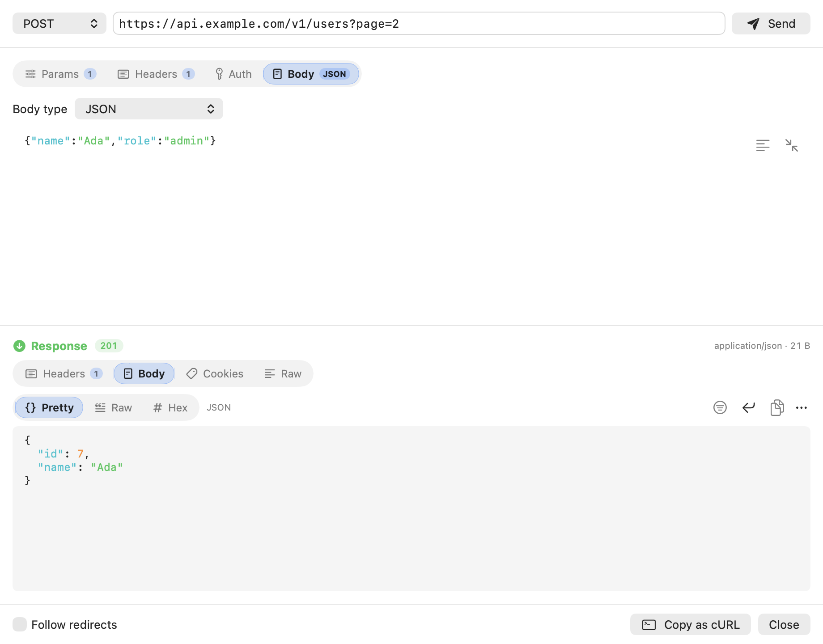This screenshot has height=644, width=823.
Task: Click the green Response status icon
Action: (19, 346)
